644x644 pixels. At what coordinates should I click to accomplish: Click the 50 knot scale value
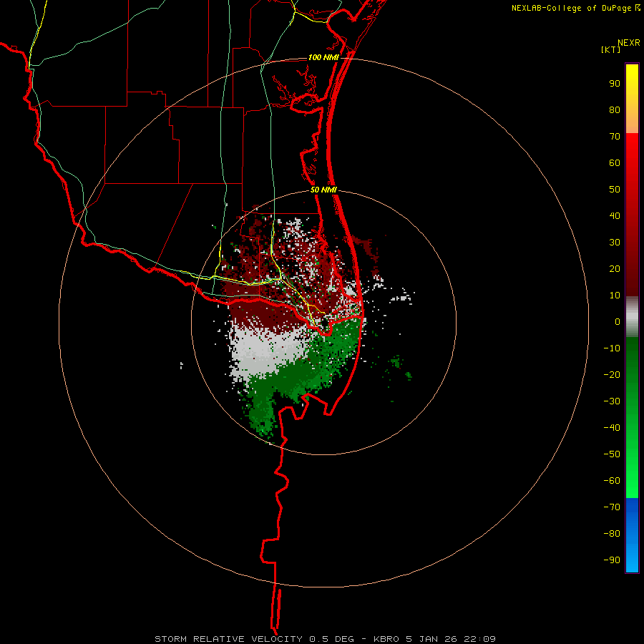click(x=615, y=190)
